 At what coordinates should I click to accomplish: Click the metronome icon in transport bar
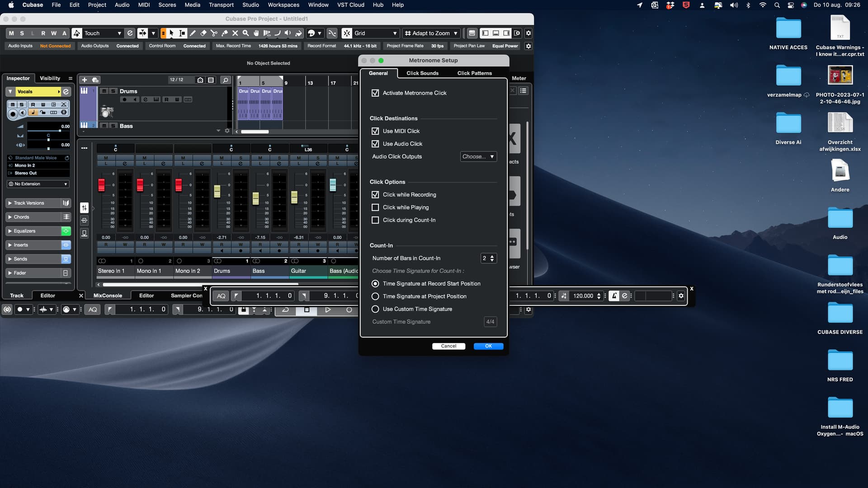pos(614,296)
